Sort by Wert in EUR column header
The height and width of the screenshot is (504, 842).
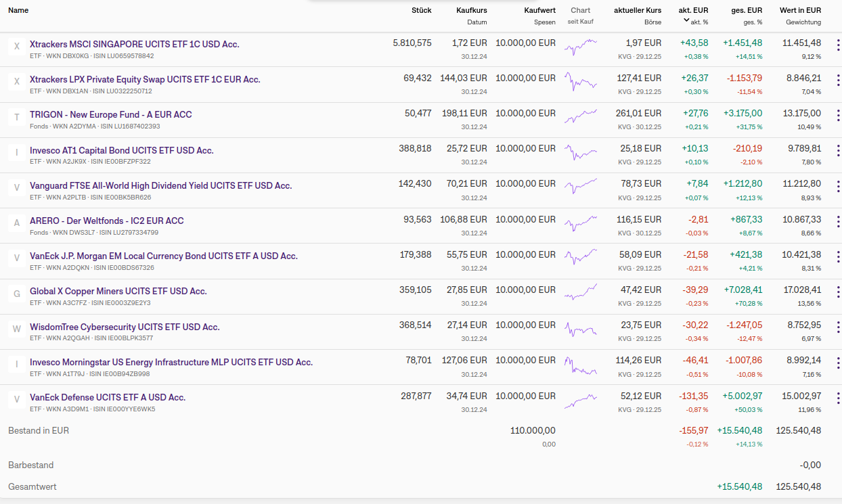click(800, 10)
